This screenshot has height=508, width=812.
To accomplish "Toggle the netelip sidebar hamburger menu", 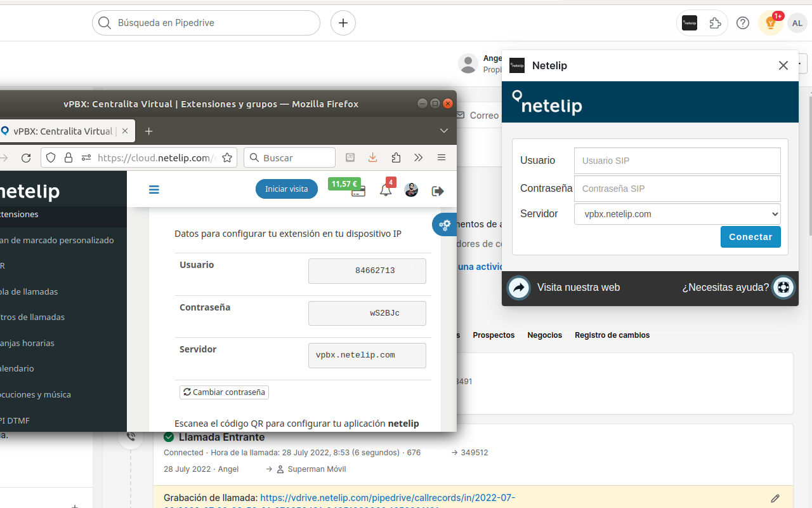I will coord(154,189).
